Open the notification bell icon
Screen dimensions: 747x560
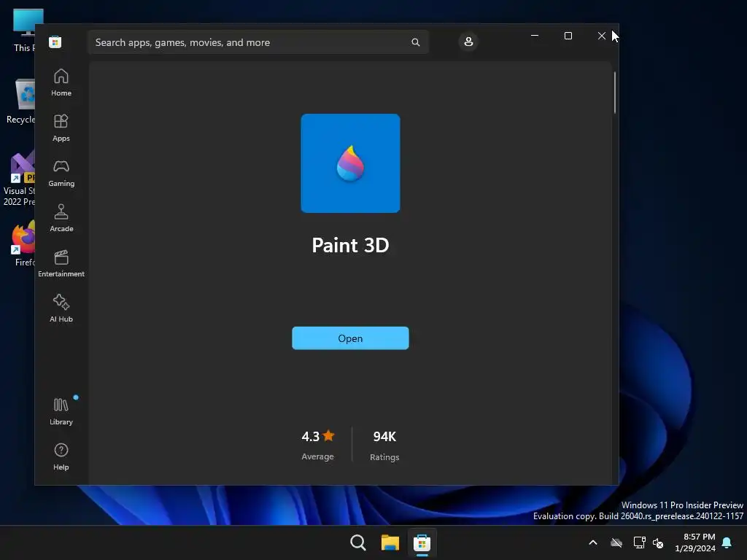coord(727,542)
